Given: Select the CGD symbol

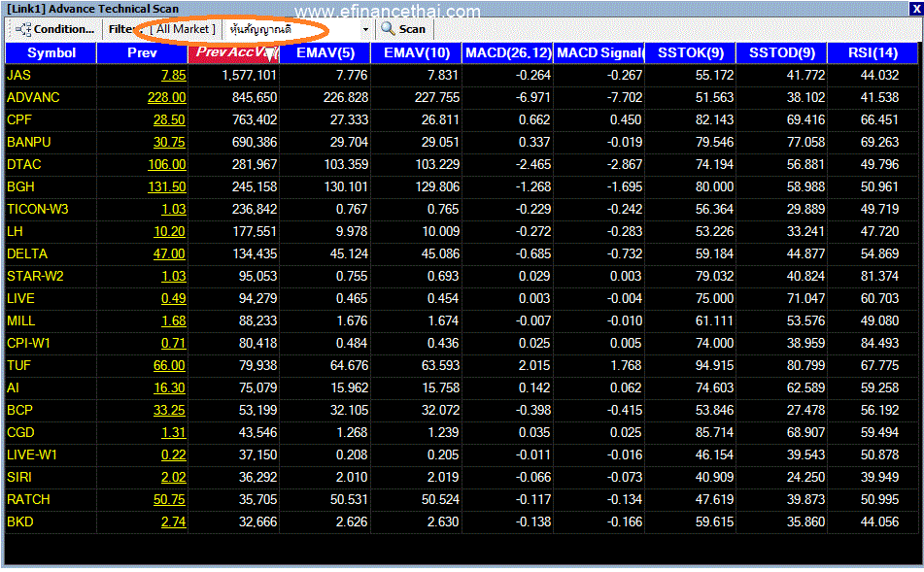Looking at the screenshot, I should (x=20, y=433).
